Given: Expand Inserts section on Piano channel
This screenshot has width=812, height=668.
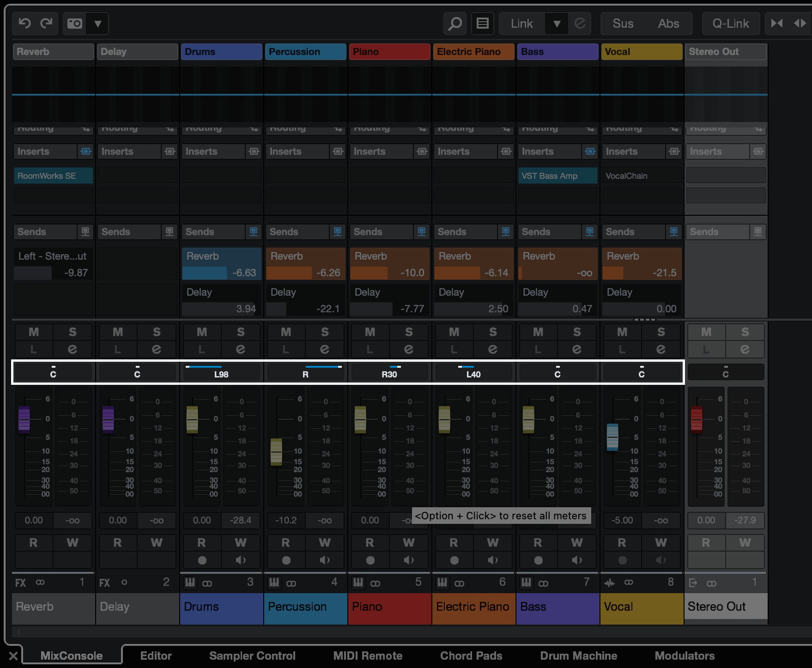Looking at the screenshot, I should [382, 152].
